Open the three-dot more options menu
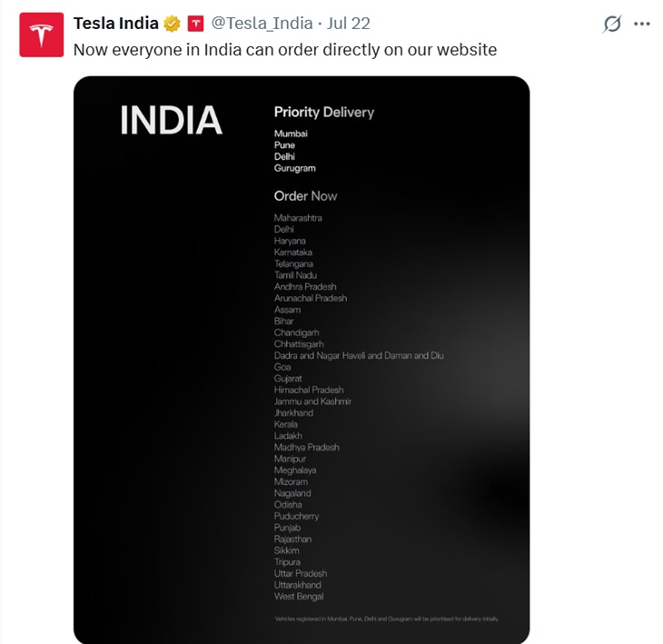Viewport: 663px width, 644px height. tap(641, 25)
